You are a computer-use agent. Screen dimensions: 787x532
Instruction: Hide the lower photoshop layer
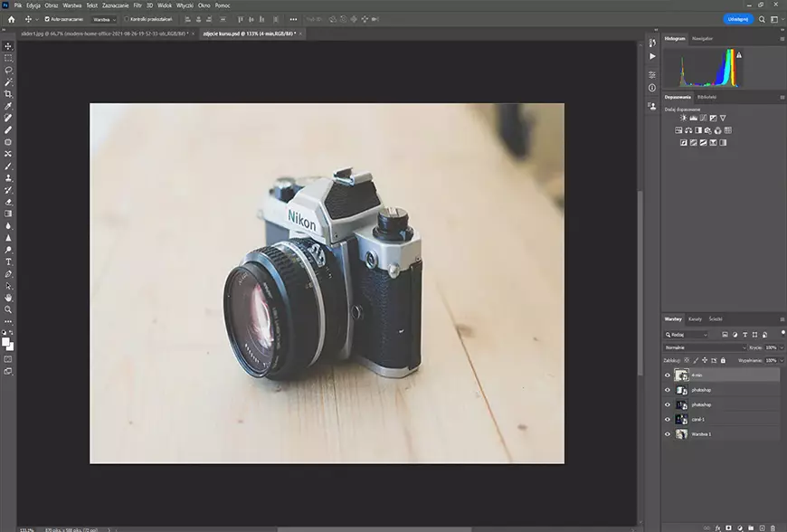tap(667, 404)
